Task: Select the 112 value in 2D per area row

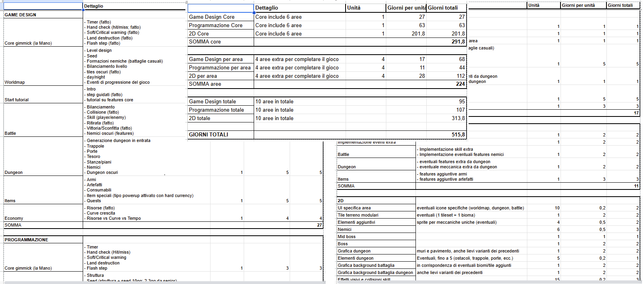Action: (446, 76)
